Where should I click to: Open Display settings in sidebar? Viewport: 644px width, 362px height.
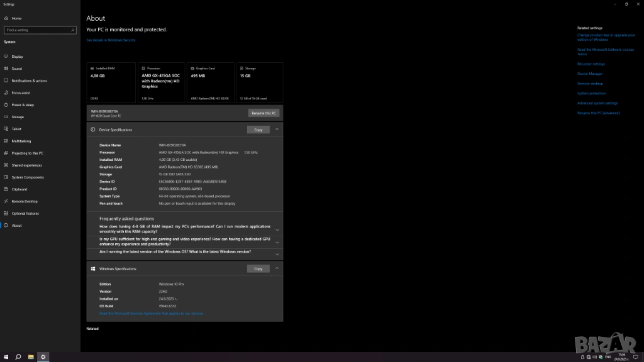pyautogui.click(x=17, y=57)
